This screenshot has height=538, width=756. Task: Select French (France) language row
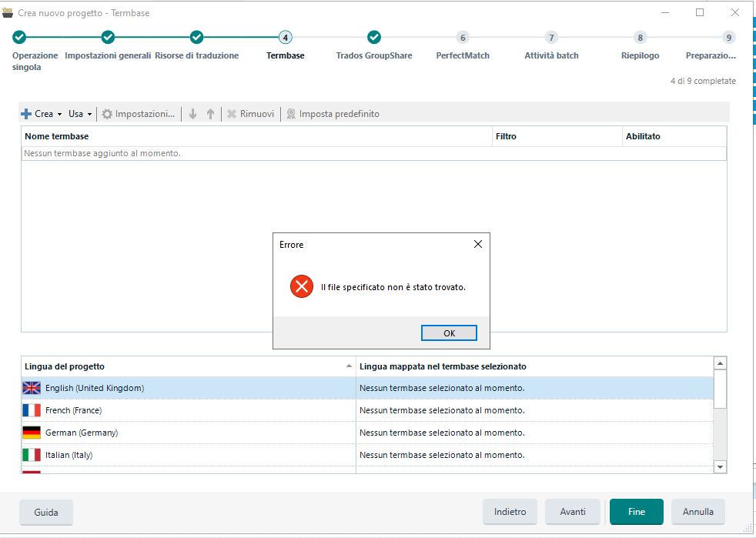pyautogui.click(x=367, y=410)
